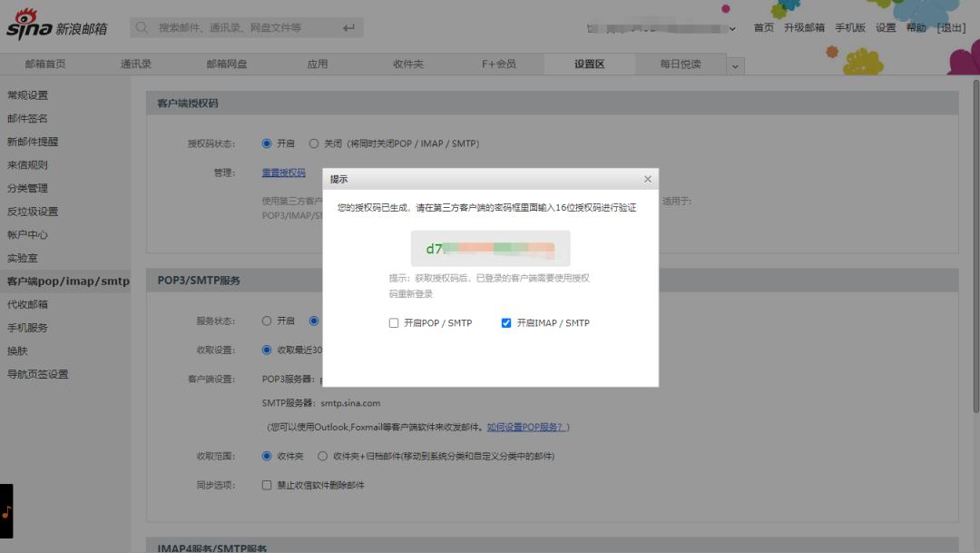This screenshot has height=553, width=980.
Task: Select the 关闭 radio for 授权码状态
Action: click(315, 143)
